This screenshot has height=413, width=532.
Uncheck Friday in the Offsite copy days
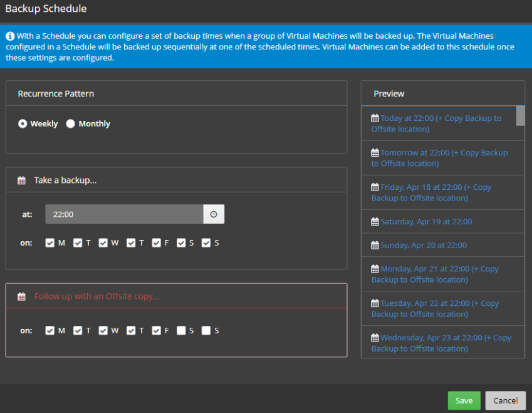pyautogui.click(x=157, y=331)
